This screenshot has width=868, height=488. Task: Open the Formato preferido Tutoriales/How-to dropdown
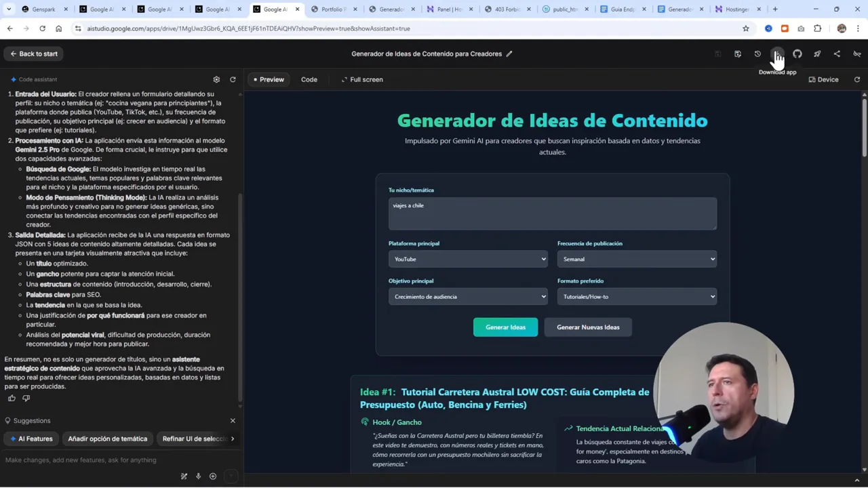637,296
